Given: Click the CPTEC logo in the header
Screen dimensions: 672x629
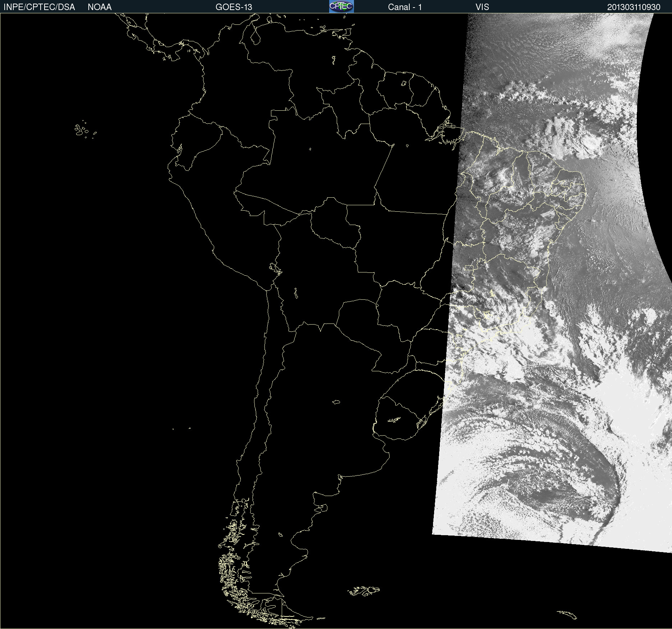Looking at the screenshot, I should click(341, 6).
